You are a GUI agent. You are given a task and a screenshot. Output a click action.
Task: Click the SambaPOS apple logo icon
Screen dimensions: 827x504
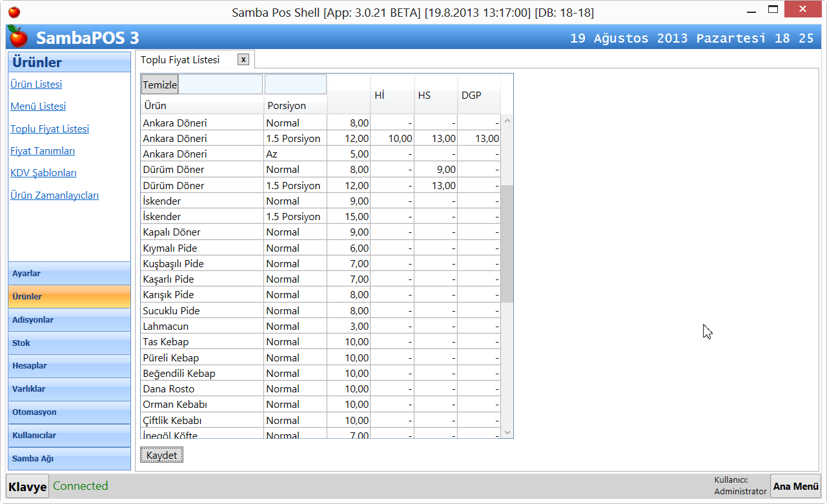coord(18,37)
